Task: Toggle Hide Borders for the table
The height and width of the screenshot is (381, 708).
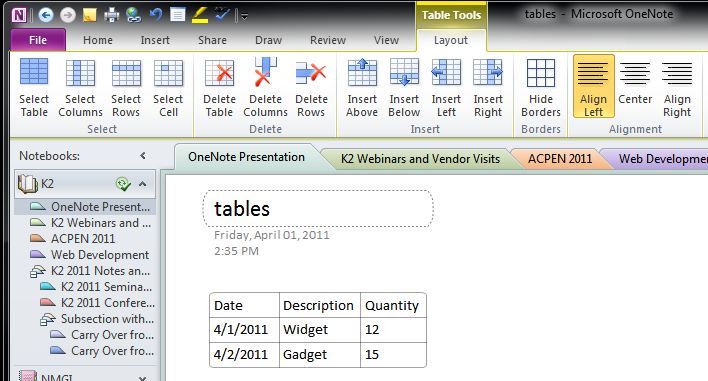Action: [541, 88]
